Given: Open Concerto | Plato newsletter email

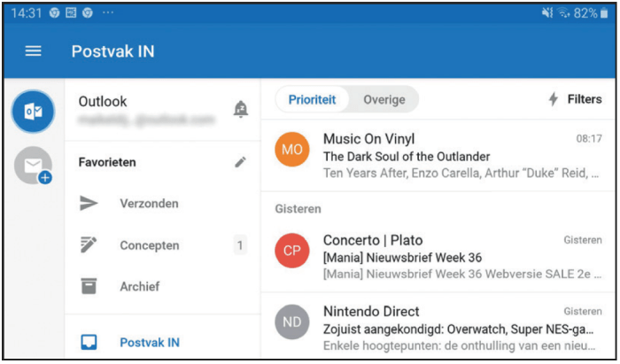Looking at the screenshot, I should (438, 257).
